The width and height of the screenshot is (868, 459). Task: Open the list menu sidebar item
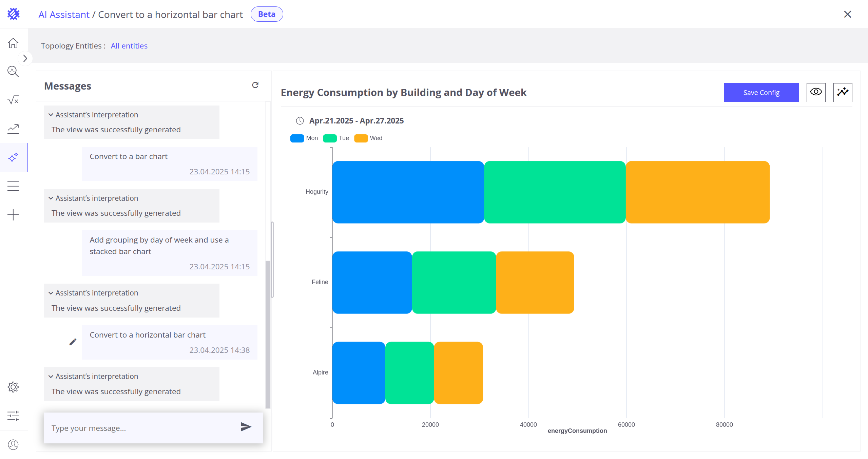pyautogui.click(x=13, y=186)
